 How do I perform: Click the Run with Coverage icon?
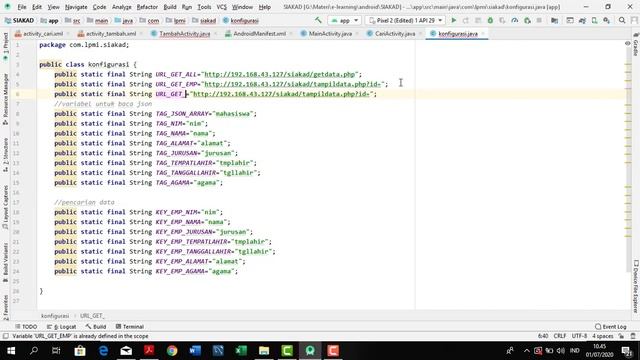point(502,20)
